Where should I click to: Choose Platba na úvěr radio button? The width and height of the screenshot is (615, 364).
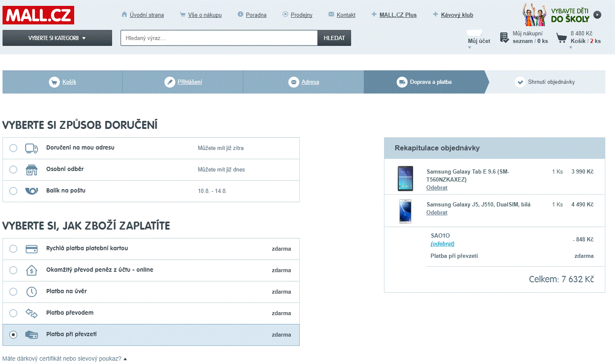(x=13, y=292)
